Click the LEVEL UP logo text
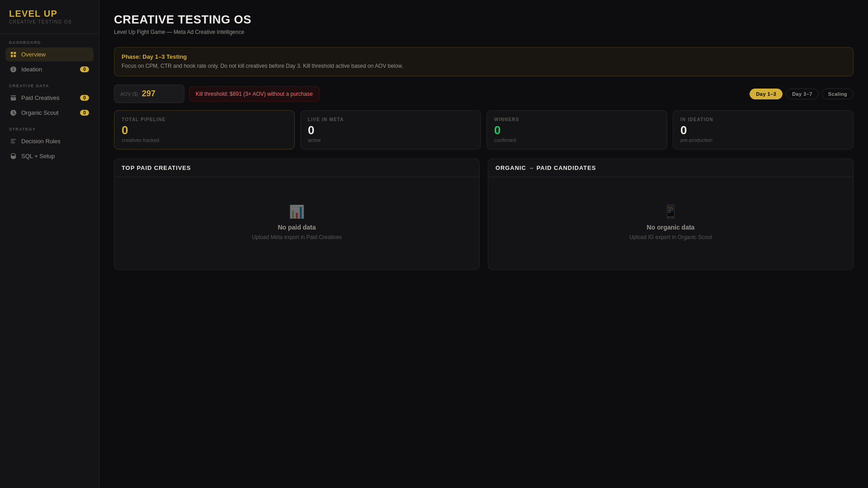Screen dimensions: 868x488 pos(33,14)
